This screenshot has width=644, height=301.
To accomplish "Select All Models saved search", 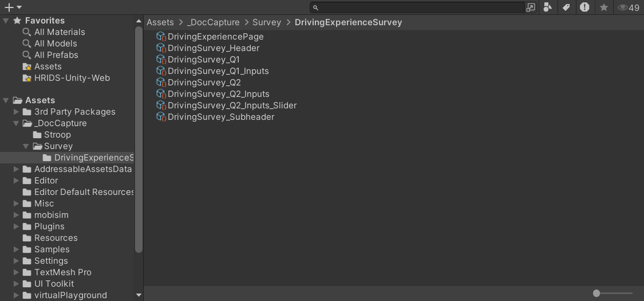I will click(56, 44).
